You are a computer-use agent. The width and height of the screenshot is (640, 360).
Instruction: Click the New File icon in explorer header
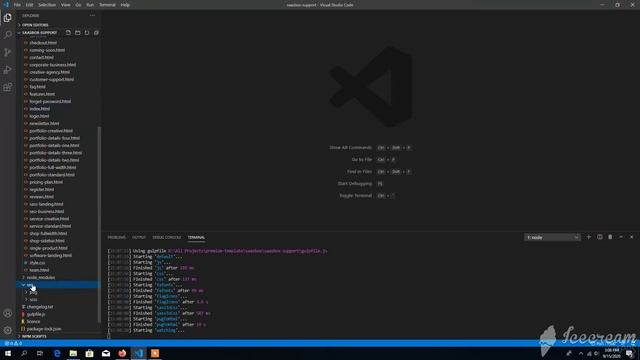[68, 33]
